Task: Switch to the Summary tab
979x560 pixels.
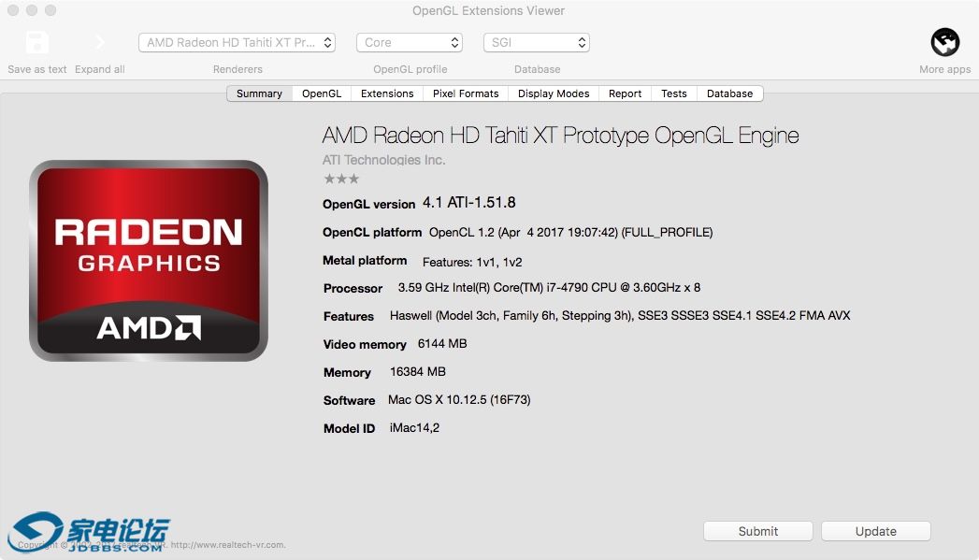Action: [x=259, y=93]
